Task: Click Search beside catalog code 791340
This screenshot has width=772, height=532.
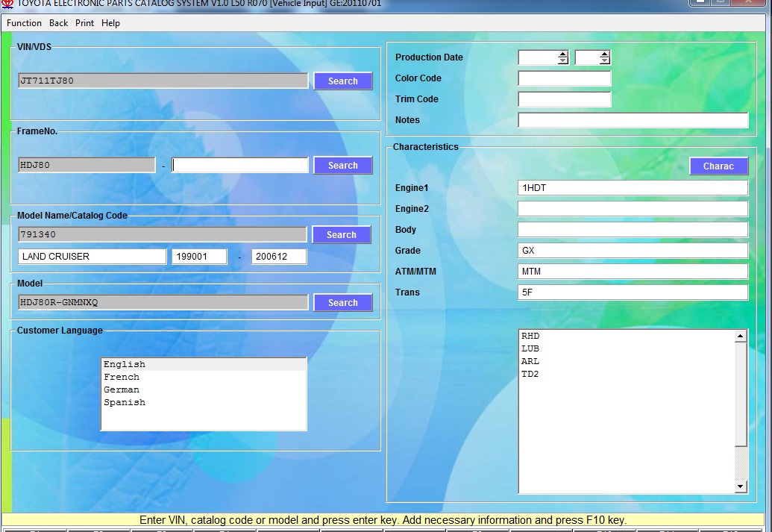Action: pos(342,235)
